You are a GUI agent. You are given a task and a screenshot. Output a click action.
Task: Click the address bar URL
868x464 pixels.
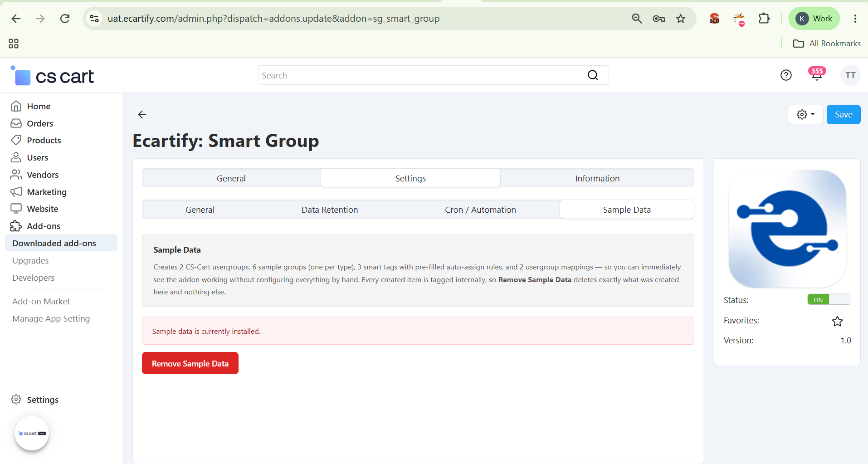[x=273, y=19]
